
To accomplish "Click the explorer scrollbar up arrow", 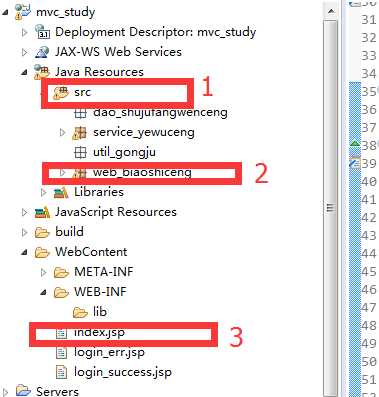I will [331, 11].
